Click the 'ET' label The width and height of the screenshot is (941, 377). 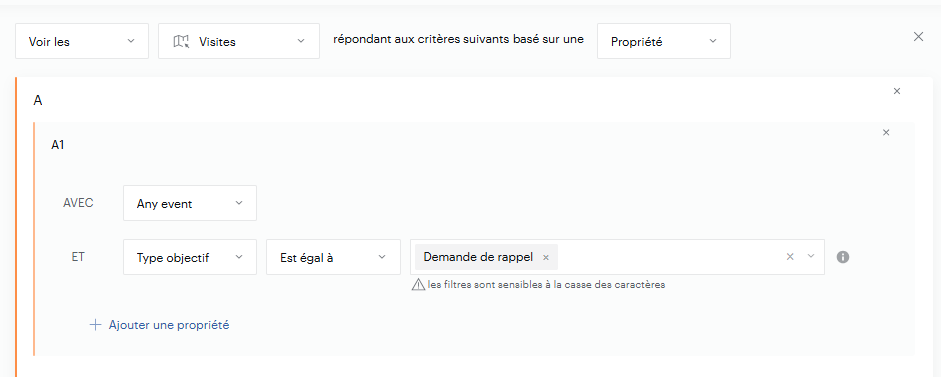tap(78, 257)
